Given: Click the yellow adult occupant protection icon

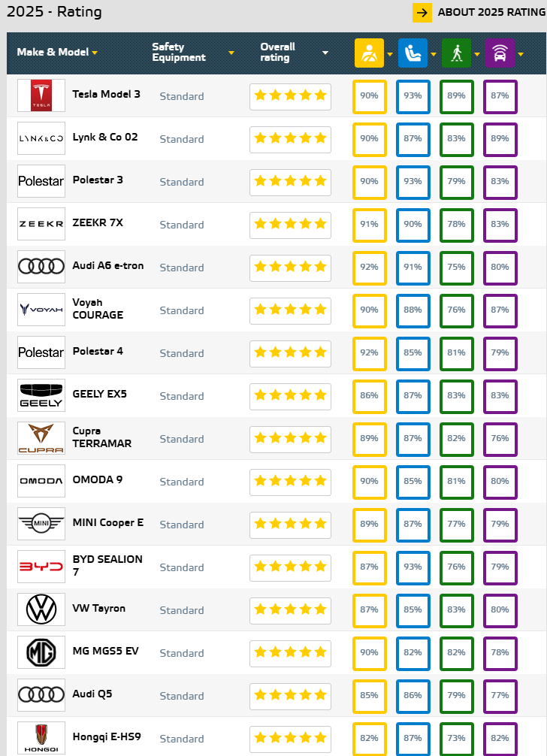Looking at the screenshot, I should 369,53.
